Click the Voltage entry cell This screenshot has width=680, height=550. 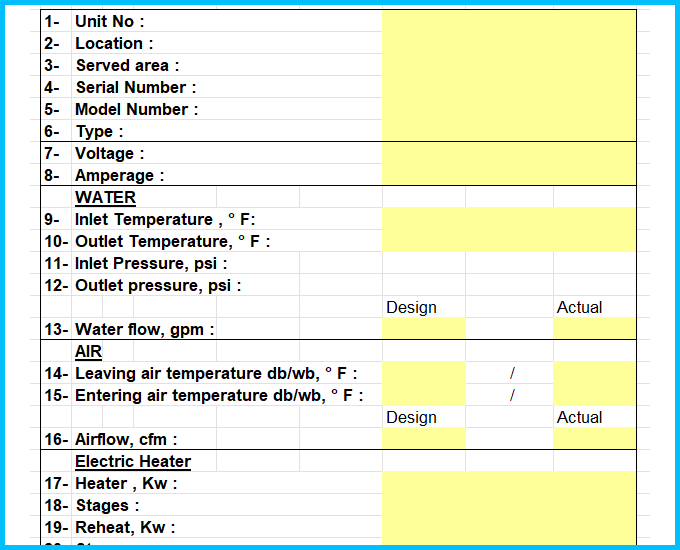(508, 153)
